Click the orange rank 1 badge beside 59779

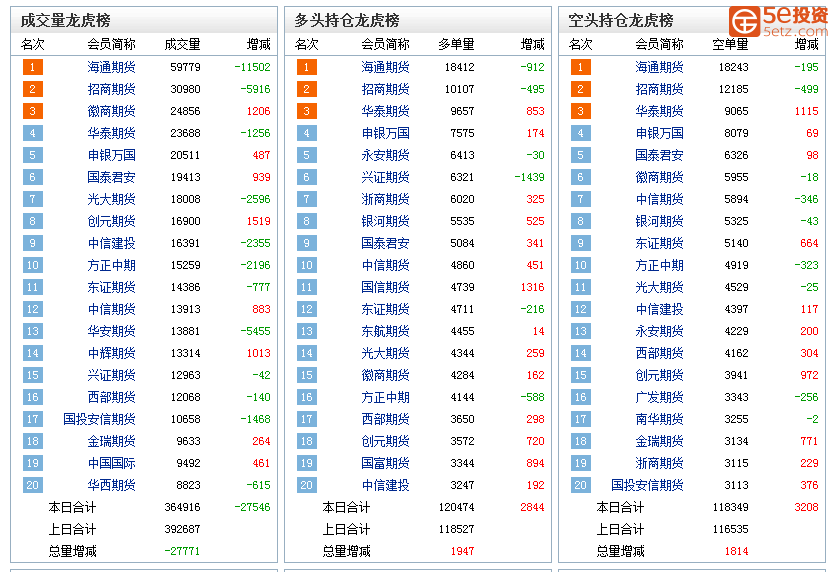click(x=33, y=67)
